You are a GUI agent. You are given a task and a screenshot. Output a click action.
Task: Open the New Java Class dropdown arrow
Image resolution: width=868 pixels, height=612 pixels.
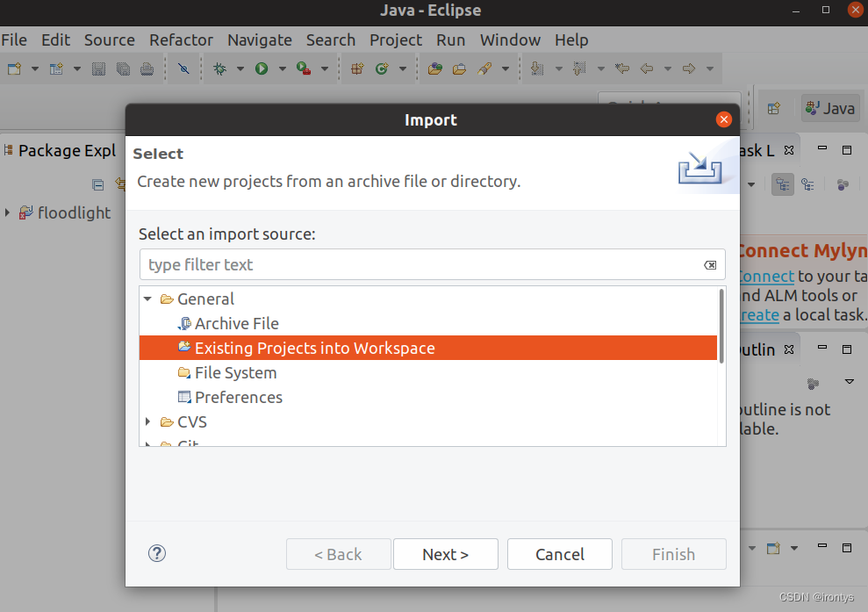point(403,68)
